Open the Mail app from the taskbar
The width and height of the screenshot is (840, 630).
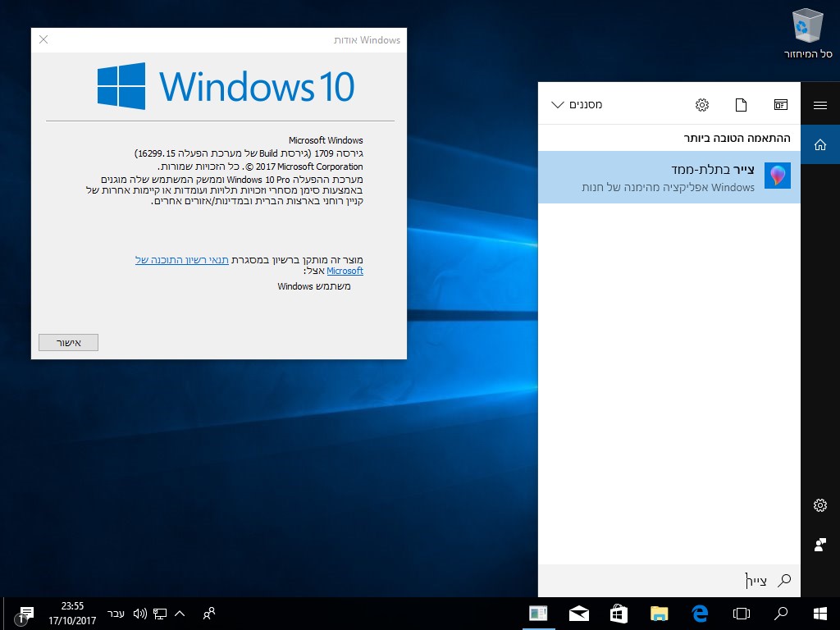tap(578, 614)
